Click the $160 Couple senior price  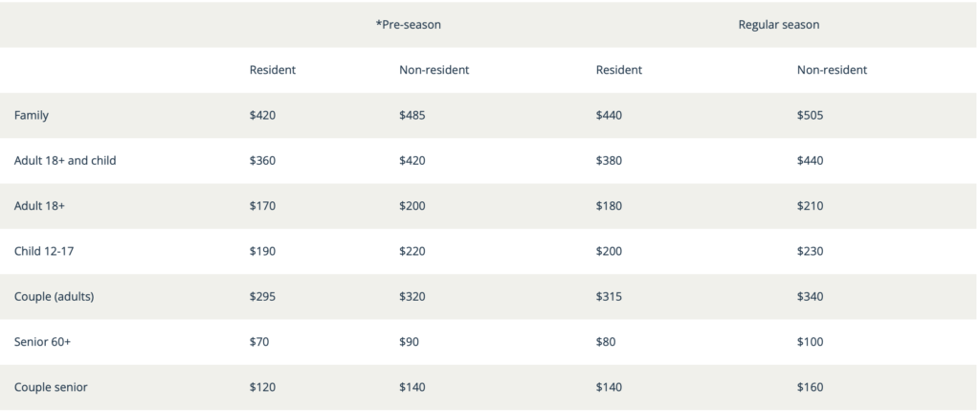point(810,387)
